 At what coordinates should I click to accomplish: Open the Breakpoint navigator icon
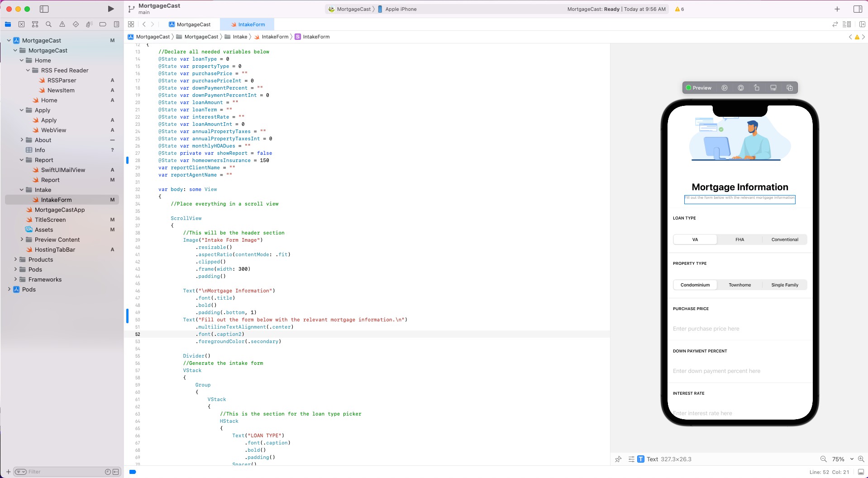click(103, 24)
